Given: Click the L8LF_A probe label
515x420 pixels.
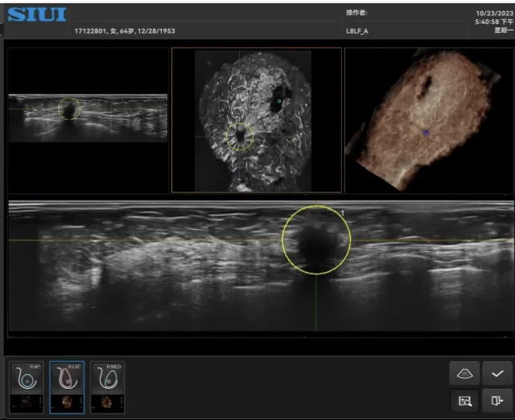Looking at the screenshot, I should pos(357,31).
